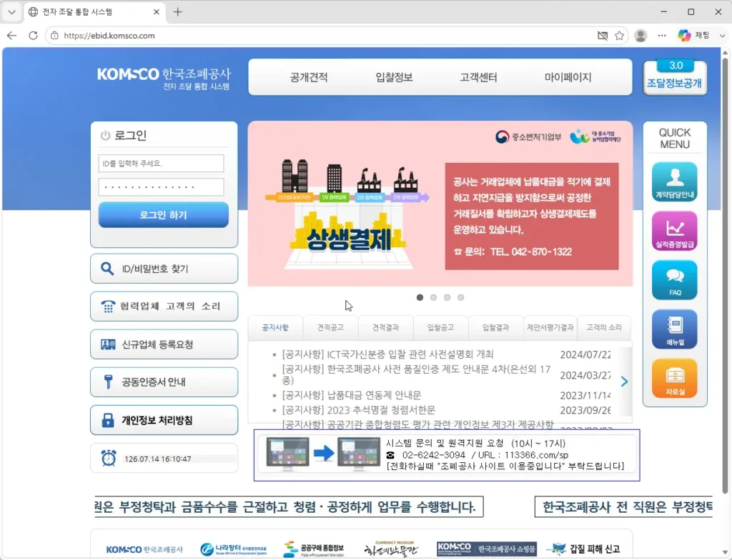The width and height of the screenshot is (732, 560).
Task: Click the 한국조폐공사 쇼핑몰 footer logo
Action: pos(486,549)
